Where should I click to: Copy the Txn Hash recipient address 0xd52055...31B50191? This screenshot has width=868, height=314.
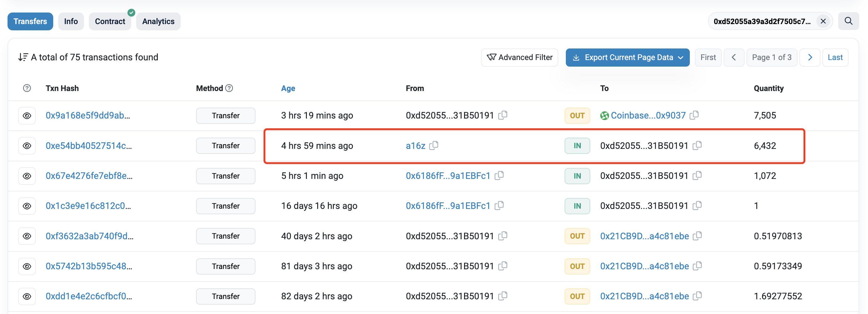tap(697, 145)
